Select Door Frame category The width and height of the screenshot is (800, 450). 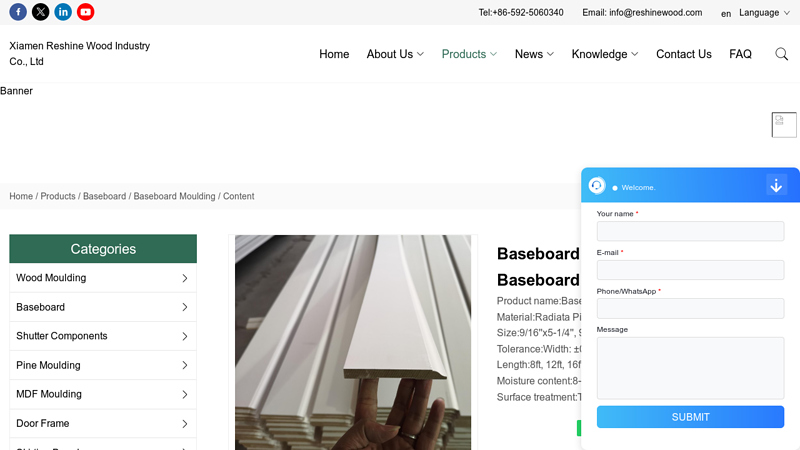[x=42, y=423]
